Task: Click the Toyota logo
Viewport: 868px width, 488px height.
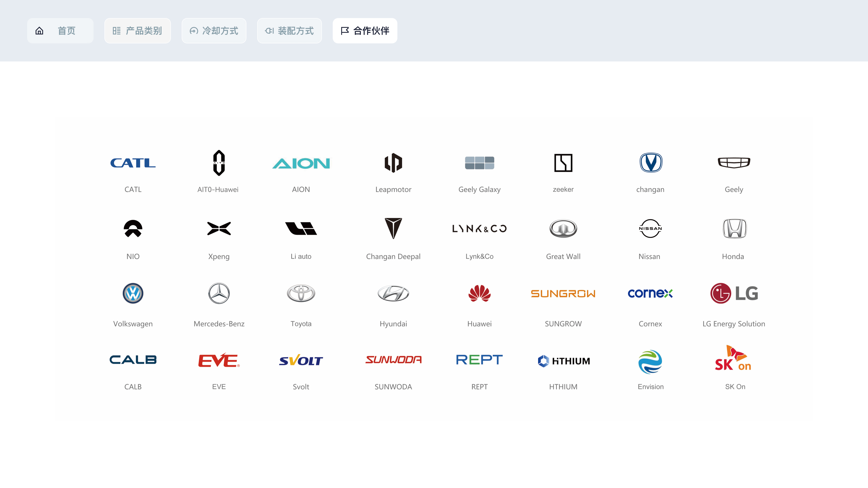Action: pos(301,293)
